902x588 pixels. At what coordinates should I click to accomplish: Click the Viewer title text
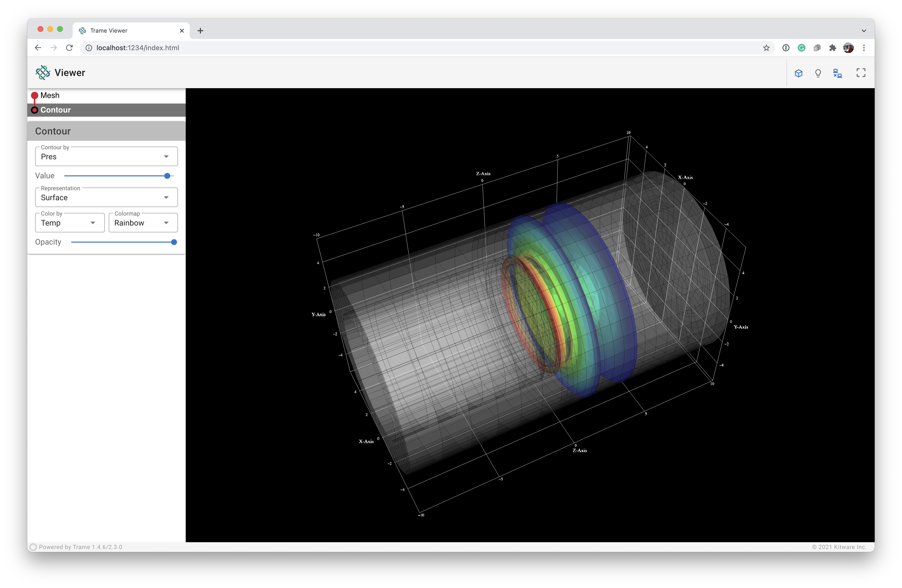[70, 73]
